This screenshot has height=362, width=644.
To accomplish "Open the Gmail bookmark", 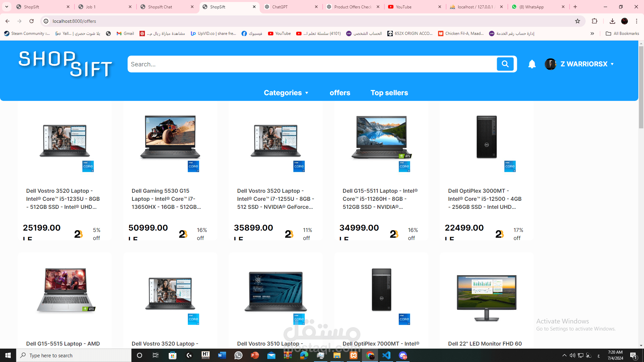I will 125,34.
